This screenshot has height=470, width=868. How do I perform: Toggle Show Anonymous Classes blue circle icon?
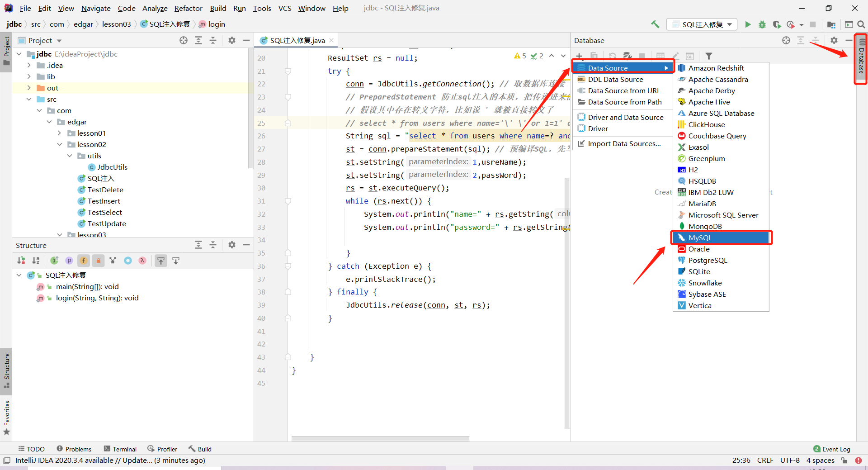click(128, 261)
